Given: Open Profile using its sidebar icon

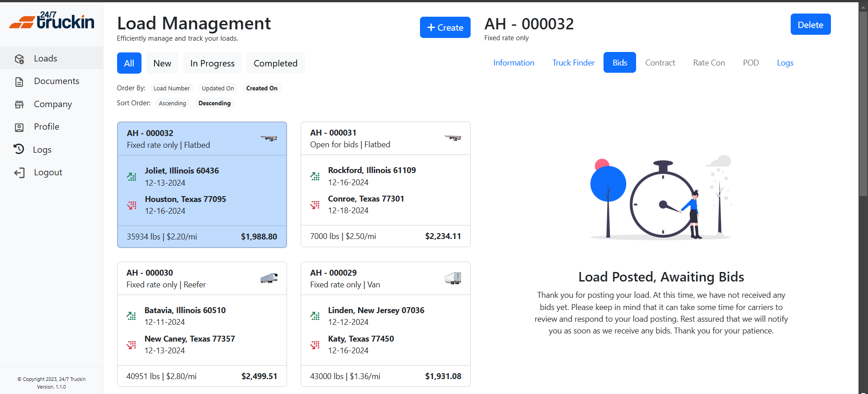Looking at the screenshot, I should point(19,127).
